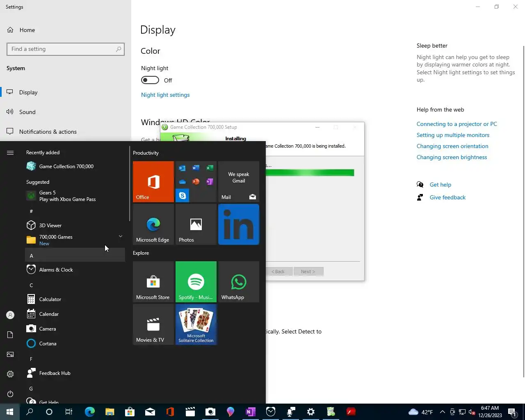Select Sound in System settings
This screenshot has height=420, width=525.
[66, 112]
